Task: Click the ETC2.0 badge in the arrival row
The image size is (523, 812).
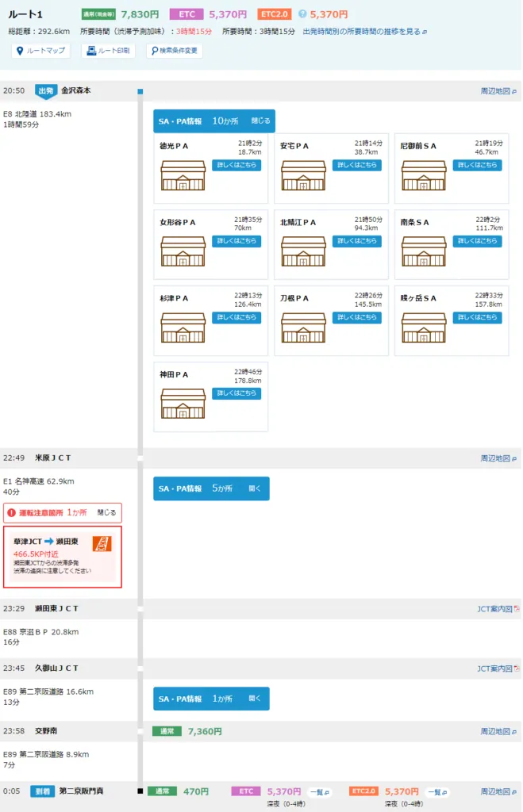Action: pos(363,791)
